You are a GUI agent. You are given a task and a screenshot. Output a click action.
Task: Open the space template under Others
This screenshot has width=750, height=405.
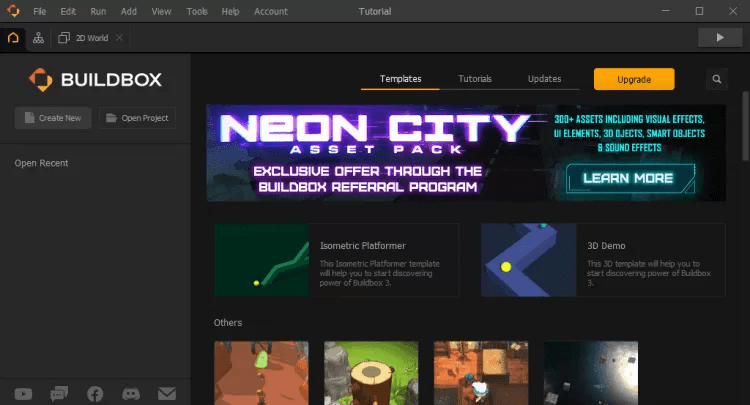pyautogui.click(x=591, y=373)
